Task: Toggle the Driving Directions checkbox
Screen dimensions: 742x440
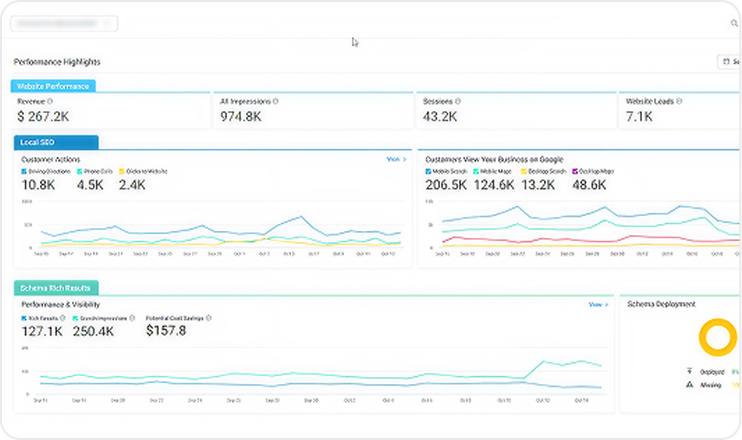Action: pos(24,172)
